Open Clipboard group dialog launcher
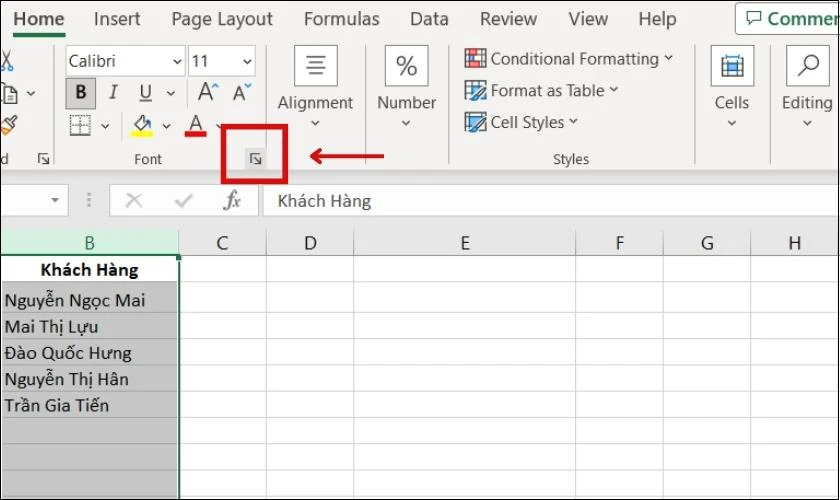Image resolution: width=840 pixels, height=500 pixels. [43, 159]
